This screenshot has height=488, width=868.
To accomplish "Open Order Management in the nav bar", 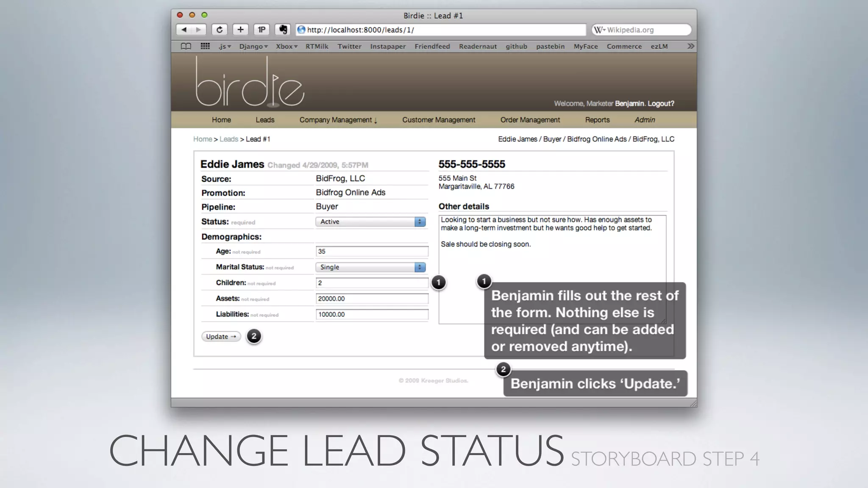I will [x=530, y=120].
